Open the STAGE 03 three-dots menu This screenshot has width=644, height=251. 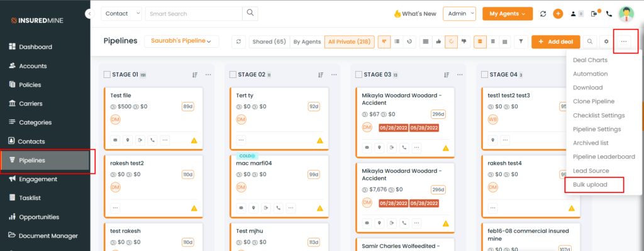pyautogui.click(x=460, y=75)
